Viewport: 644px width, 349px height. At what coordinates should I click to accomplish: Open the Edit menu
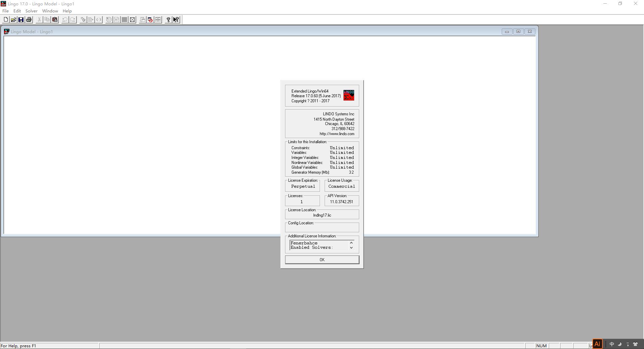pos(17,11)
